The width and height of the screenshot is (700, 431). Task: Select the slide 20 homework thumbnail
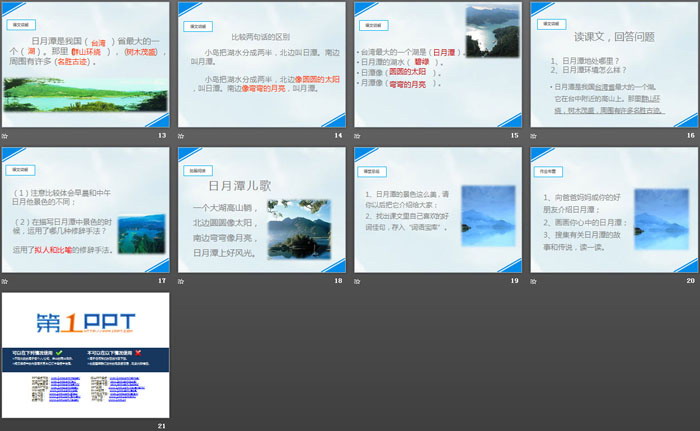614,210
